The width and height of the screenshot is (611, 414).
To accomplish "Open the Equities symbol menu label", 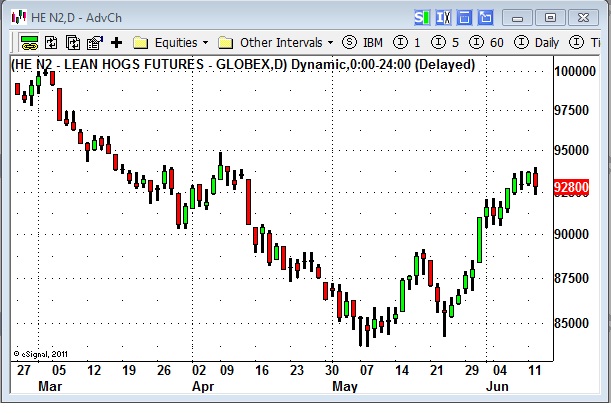I will (x=176, y=42).
